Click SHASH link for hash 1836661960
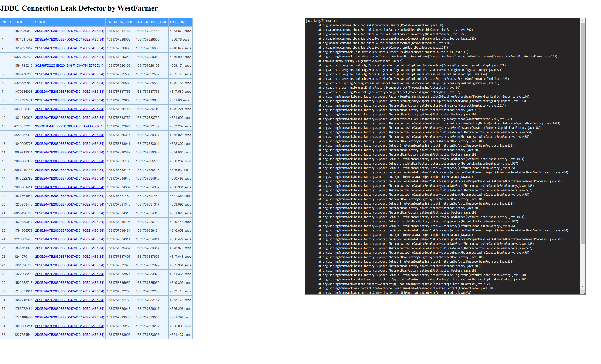 (x=69, y=248)
